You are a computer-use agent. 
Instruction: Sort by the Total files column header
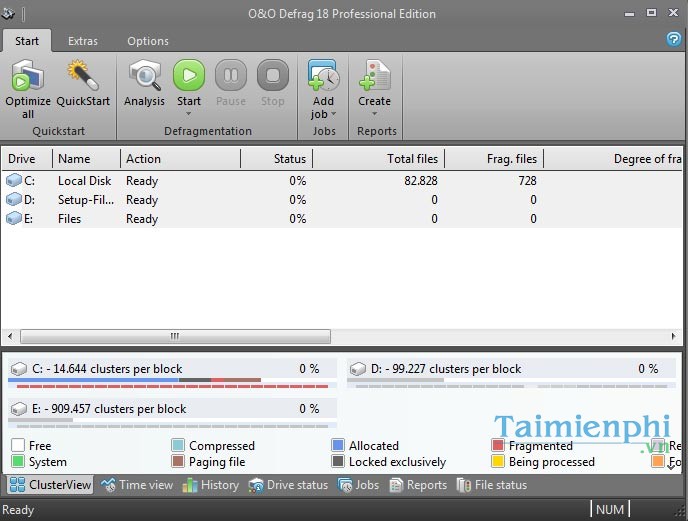click(379, 158)
